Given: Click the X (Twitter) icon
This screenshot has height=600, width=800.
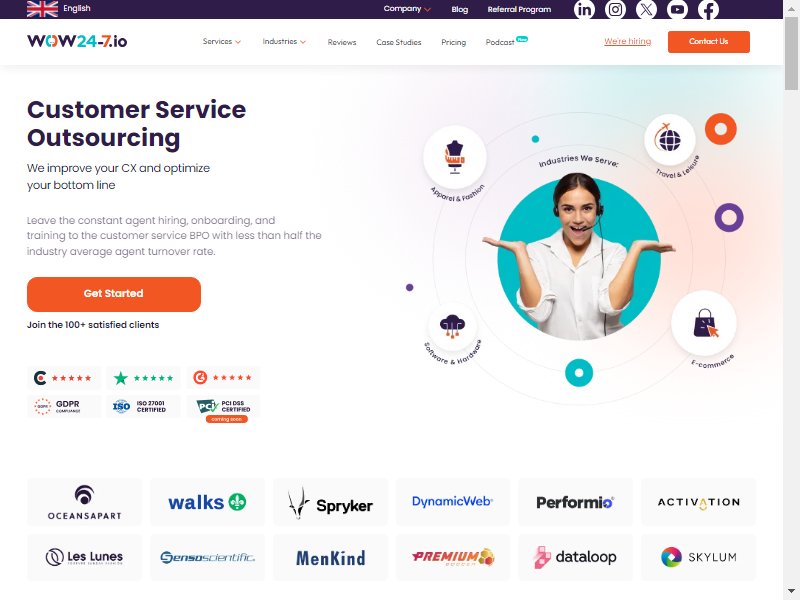Looking at the screenshot, I should (646, 10).
